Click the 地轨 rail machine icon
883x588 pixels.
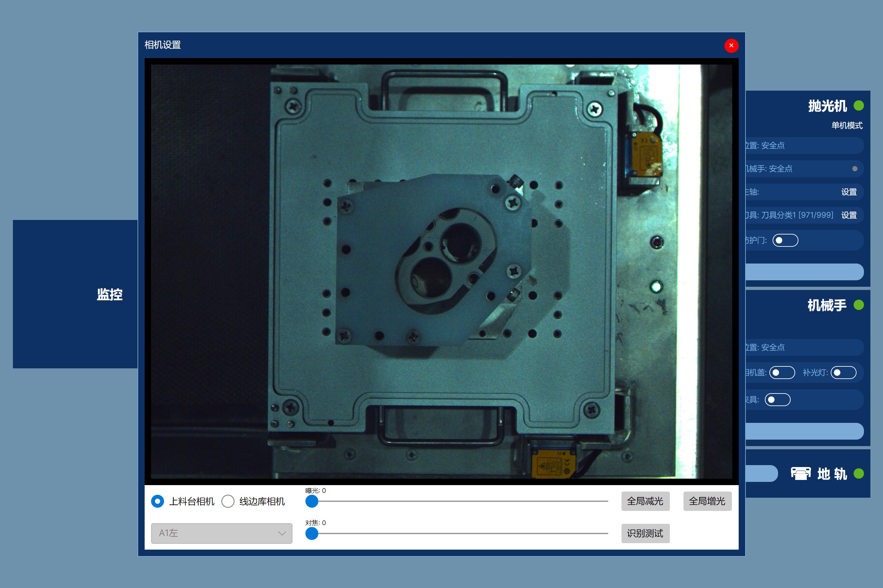point(800,473)
